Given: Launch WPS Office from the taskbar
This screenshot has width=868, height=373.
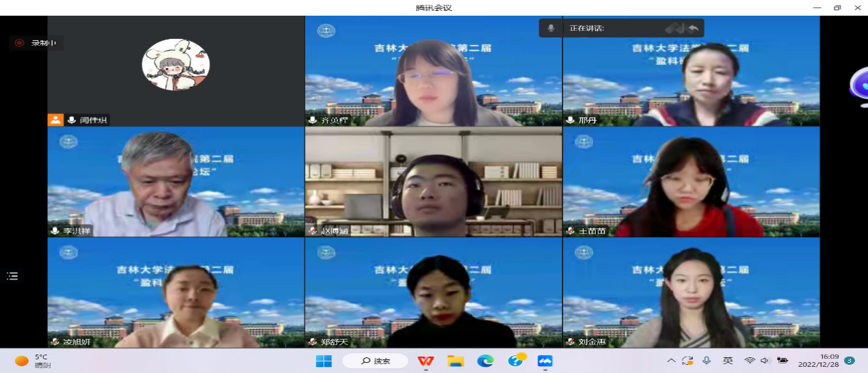Looking at the screenshot, I should pos(426,361).
